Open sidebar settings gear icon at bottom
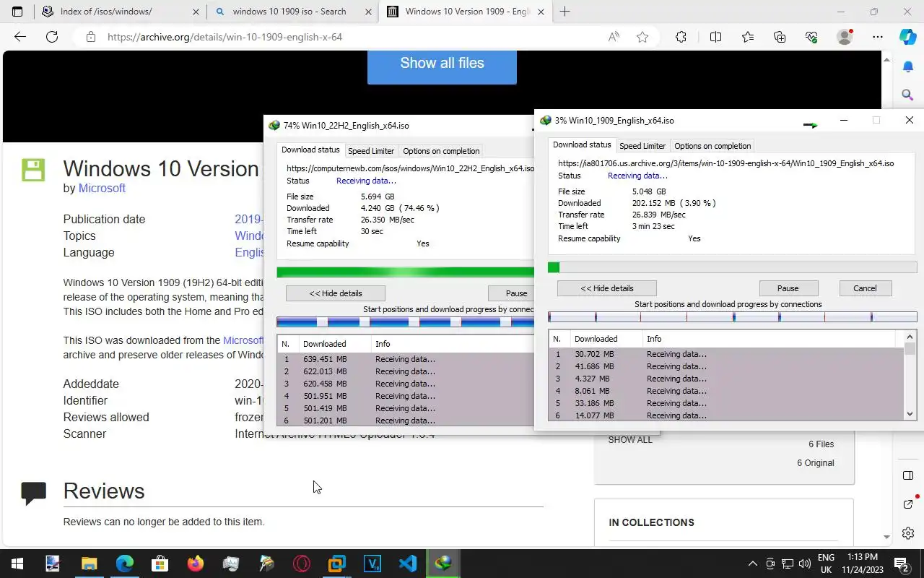 pyautogui.click(x=908, y=533)
